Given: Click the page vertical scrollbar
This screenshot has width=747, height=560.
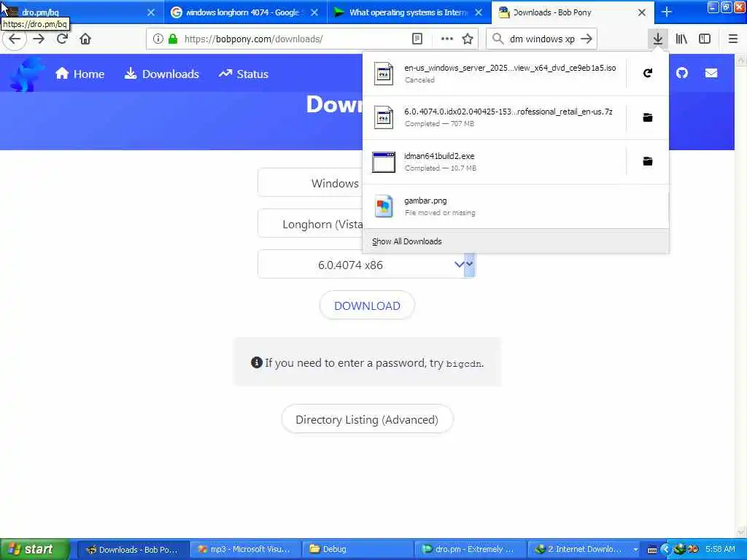Looking at the screenshot, I should click(x=741, y=295).
